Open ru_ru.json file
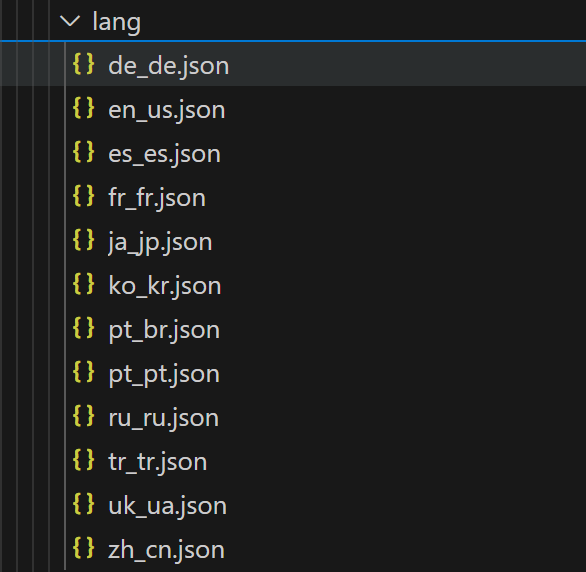This screenshot has width=586, height=572. [164, 418]
